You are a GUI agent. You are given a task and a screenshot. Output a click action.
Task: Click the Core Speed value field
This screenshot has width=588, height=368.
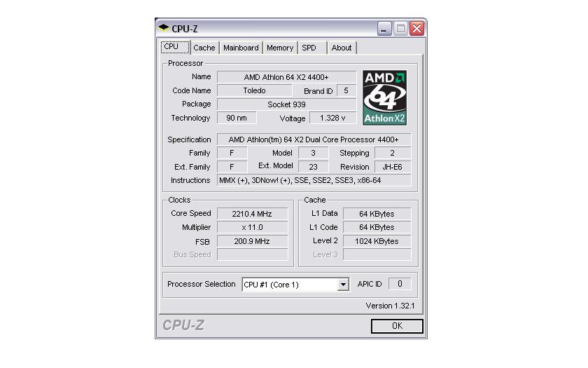coord(252,214)
